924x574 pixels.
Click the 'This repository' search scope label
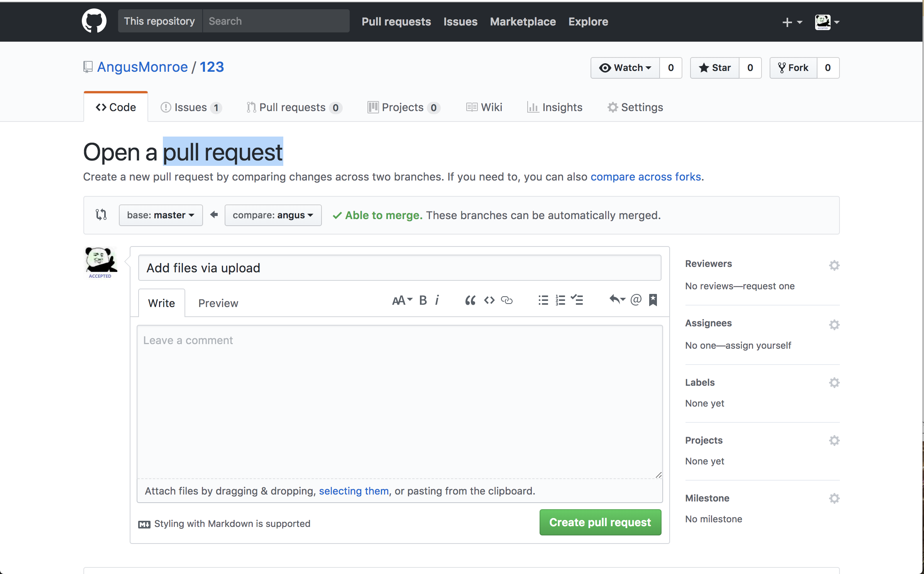[159, 21]
